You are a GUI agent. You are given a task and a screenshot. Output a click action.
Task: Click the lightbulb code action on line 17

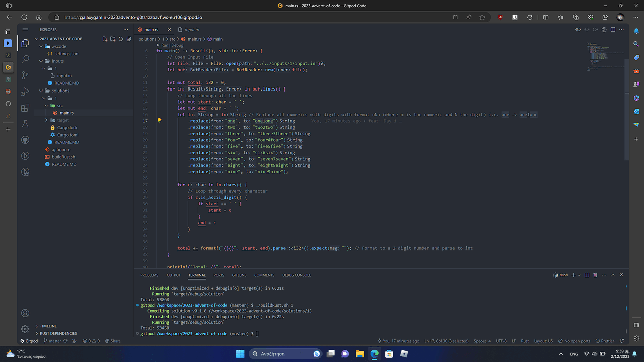[x=159, y=121]
